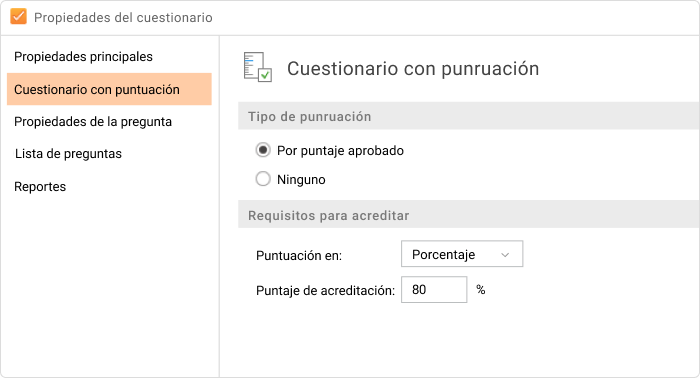Click the Puntaje de acreditación: label

click(325, 291)
